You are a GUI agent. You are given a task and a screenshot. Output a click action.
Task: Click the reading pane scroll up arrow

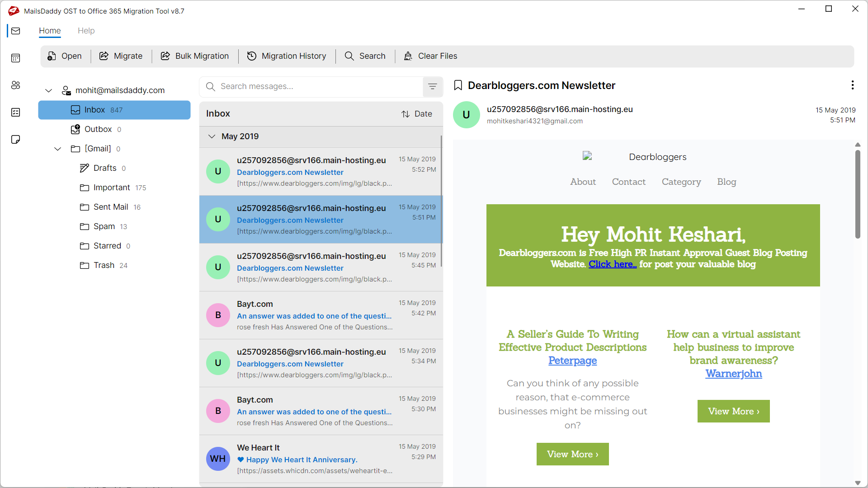coord(858,145)
